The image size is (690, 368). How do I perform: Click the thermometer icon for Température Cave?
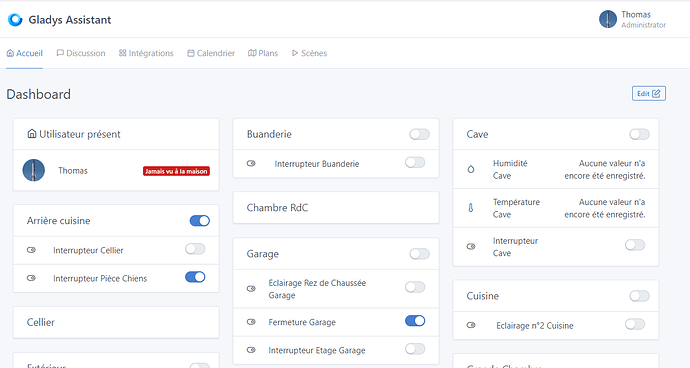tap(471, 208)
